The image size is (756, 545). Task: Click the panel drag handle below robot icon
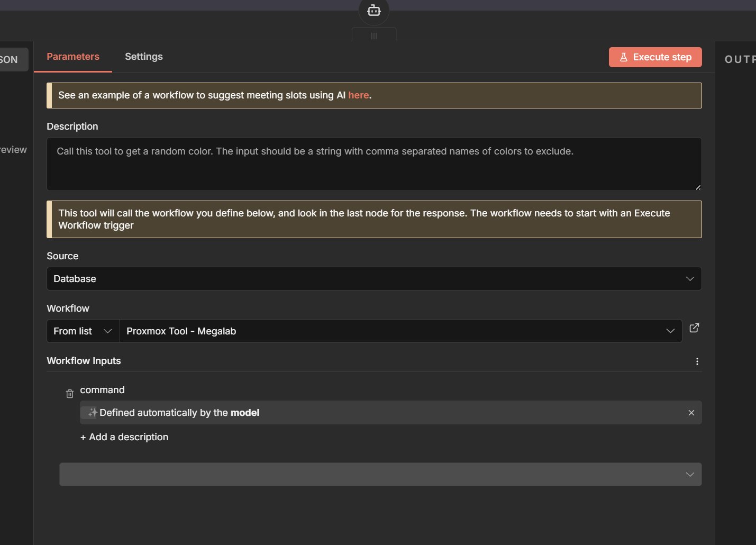[374, 36]
